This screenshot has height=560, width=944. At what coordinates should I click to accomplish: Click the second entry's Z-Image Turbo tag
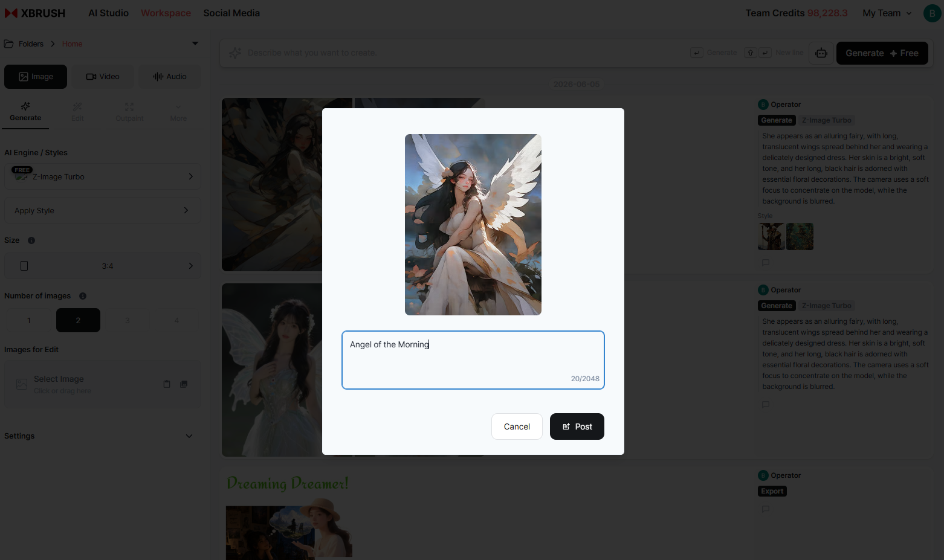[x=826, y=306]
